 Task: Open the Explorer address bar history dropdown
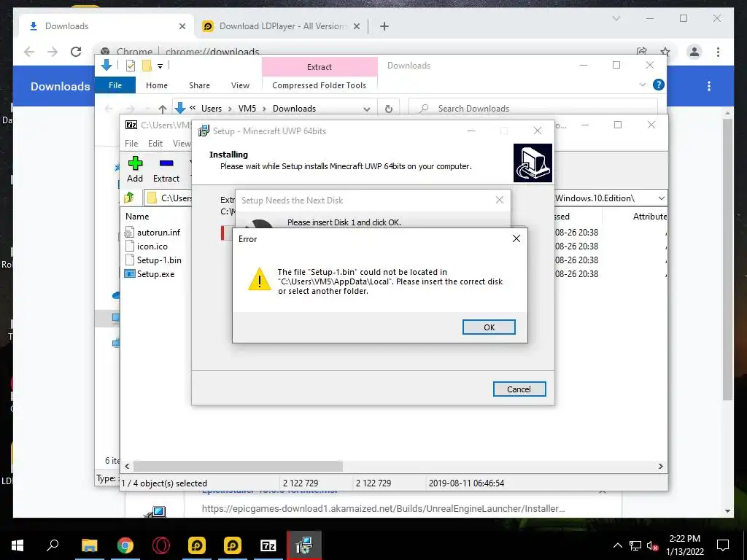click(x=366, y=109)
